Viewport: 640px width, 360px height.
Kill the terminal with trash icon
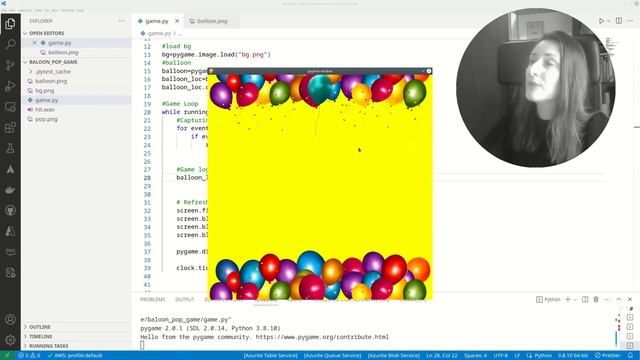[596, 299]
